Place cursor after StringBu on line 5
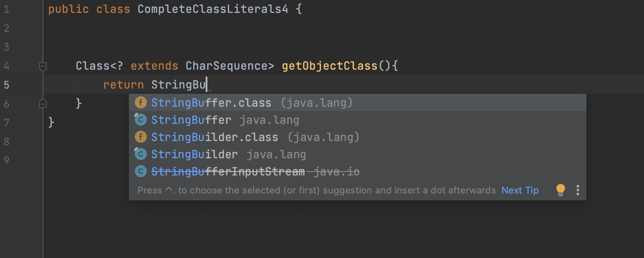 pos(207,85)
